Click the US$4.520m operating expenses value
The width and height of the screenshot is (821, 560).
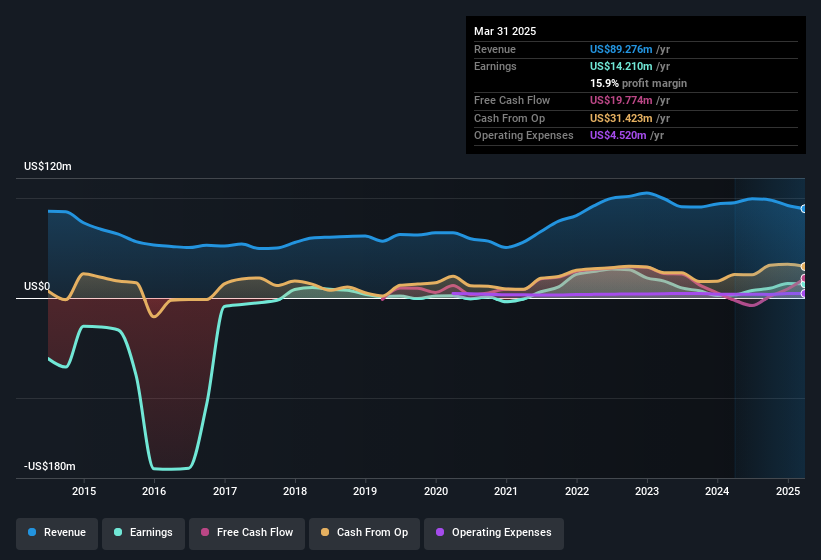618,136
